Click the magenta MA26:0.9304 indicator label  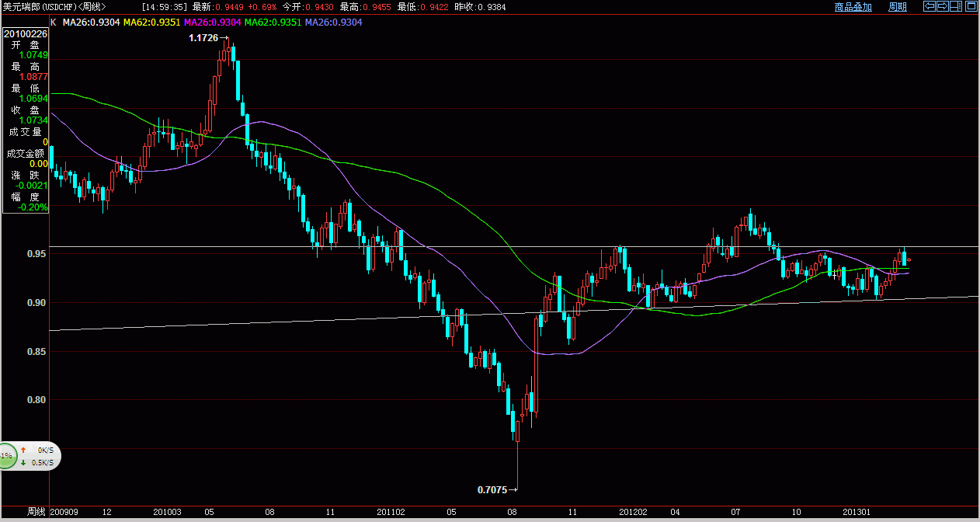[x=212, y=23]
